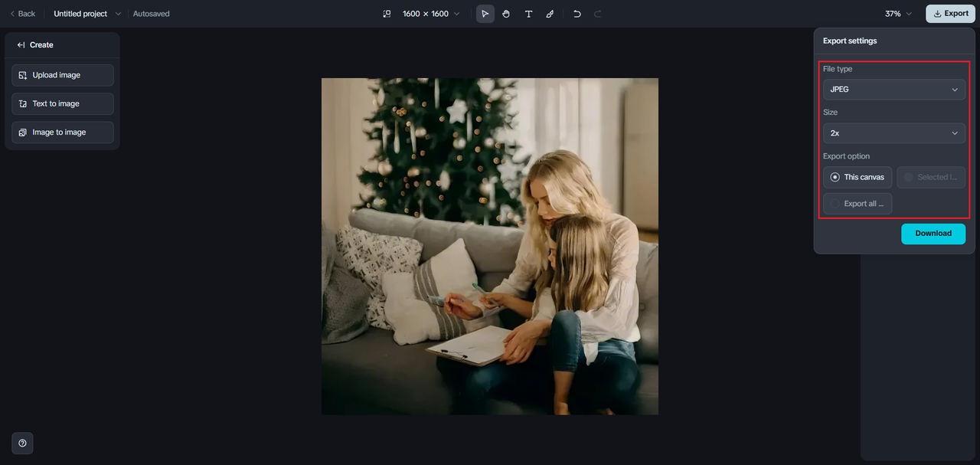The image size is (980, 465).
Task: Click the Export settings panel title
Action: (850, 41)
